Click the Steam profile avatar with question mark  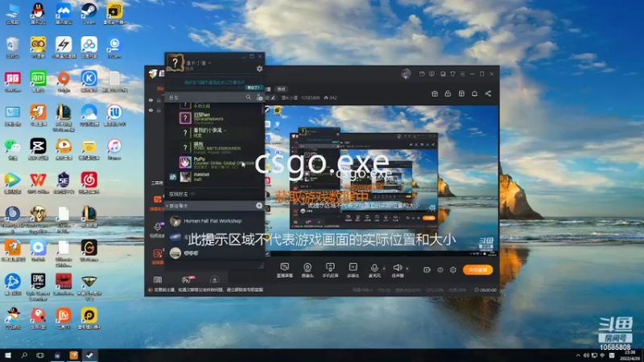[175, 64]
